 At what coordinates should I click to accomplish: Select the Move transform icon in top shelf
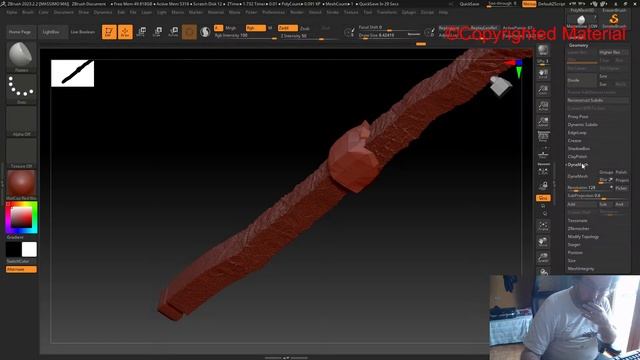(x=141, y=32)
